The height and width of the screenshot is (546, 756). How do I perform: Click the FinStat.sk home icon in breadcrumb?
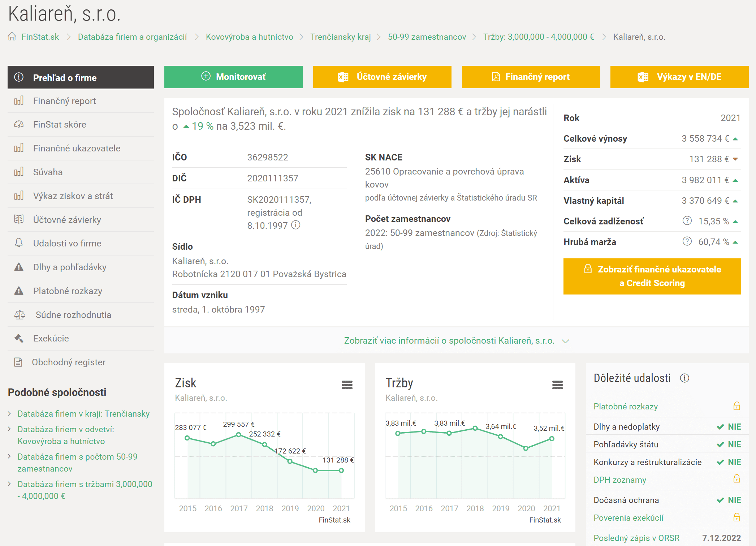tap(12, 36)
